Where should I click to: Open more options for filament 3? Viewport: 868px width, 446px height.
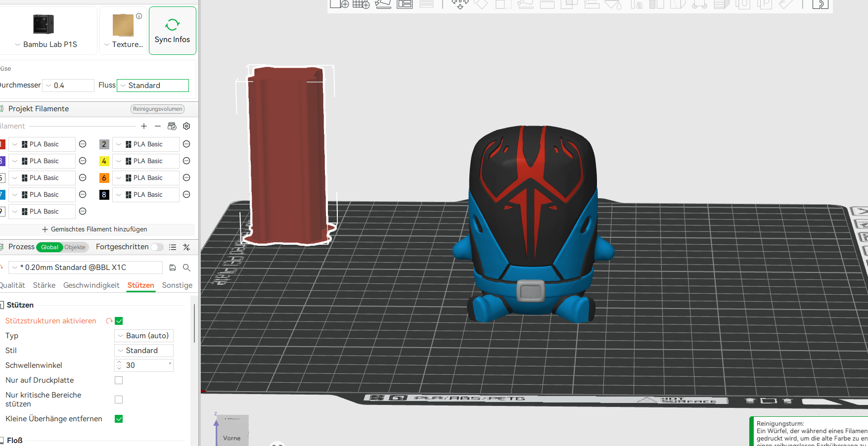(83, 161)
